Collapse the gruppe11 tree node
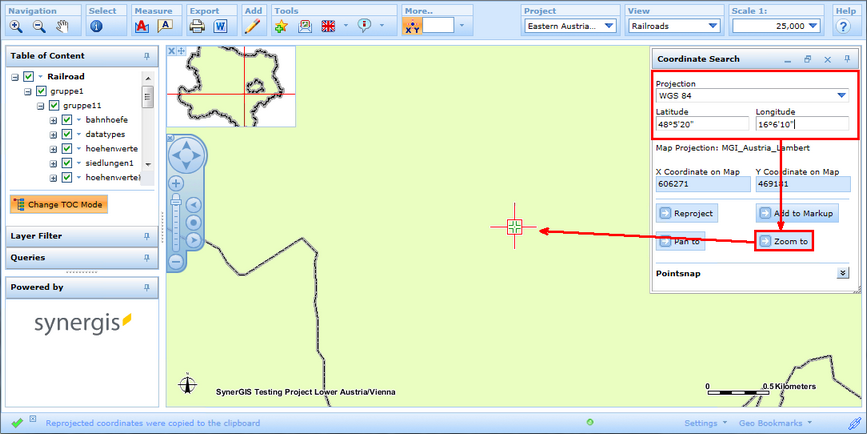Screen dimensions: 867x434 [x=40, y=106]
